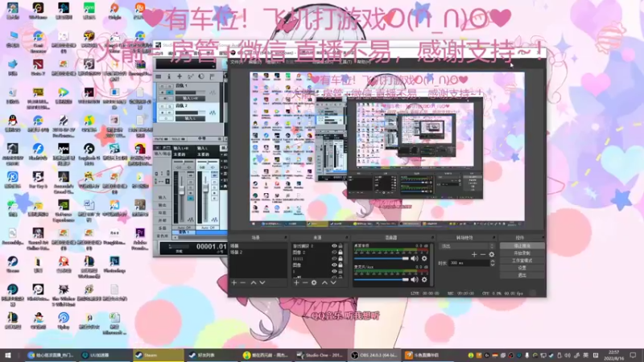
Task: Open the Windows Start button
Action: [8, 355]
